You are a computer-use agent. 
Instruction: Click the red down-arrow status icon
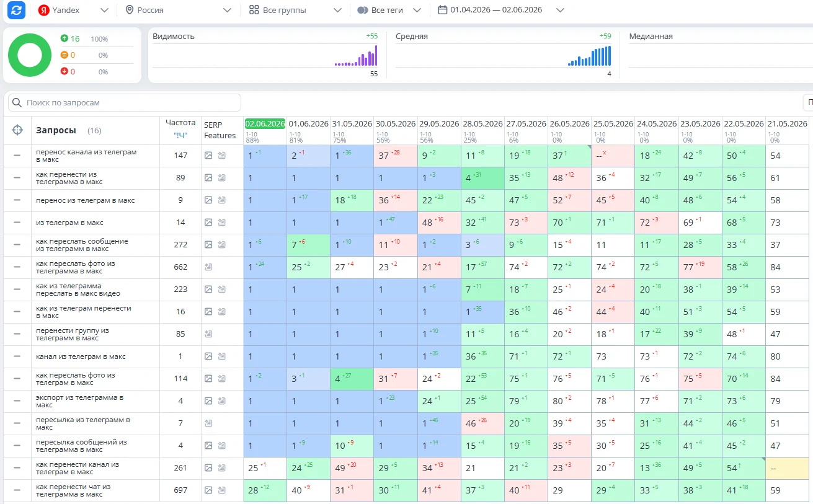[64, 71]
